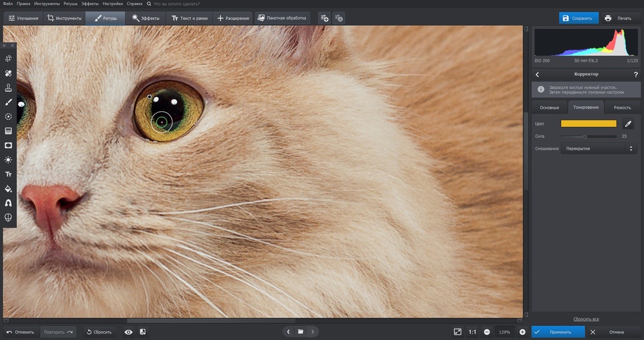Toggle the eye preview of original image
Screen dimensions: 644x340
[129, 332]
